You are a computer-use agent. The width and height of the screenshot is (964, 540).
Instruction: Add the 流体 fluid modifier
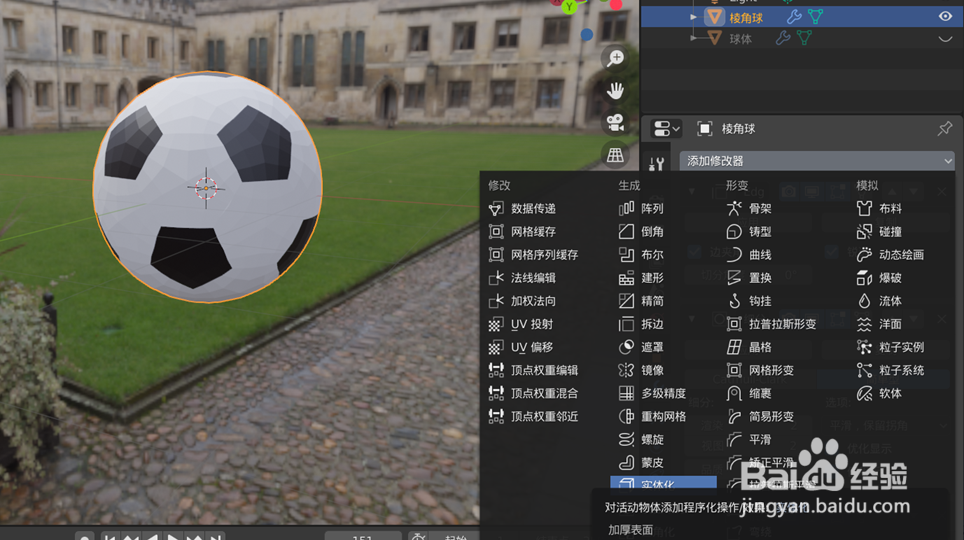click(879, 301)
